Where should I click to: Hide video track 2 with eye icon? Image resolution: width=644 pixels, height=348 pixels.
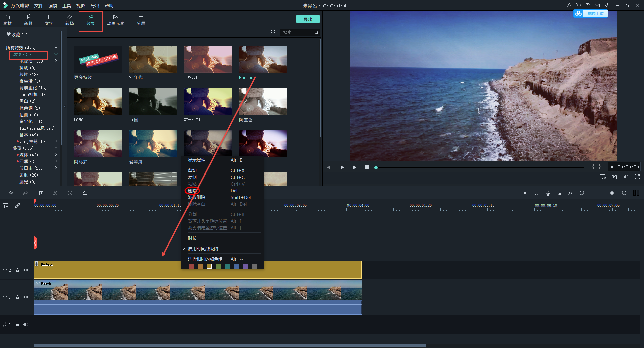pyautogui.click(x=26, y=270)
